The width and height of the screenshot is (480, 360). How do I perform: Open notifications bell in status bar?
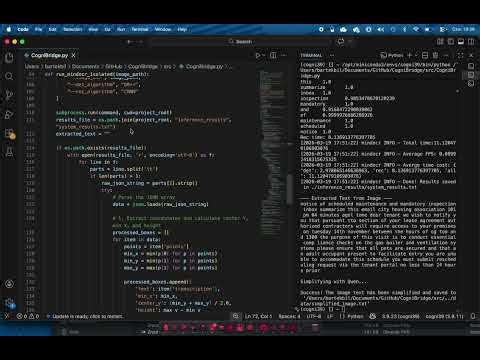473,316
